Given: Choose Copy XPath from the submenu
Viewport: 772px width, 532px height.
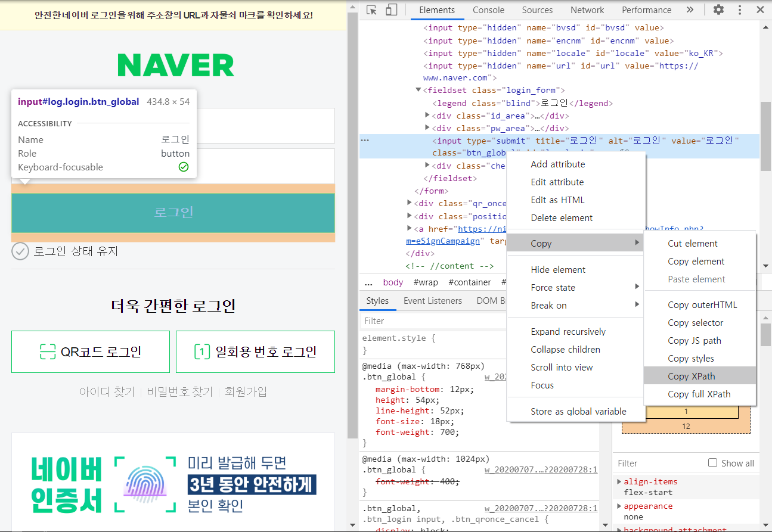Looking at the screenshot, I should (x=700, y=376).
